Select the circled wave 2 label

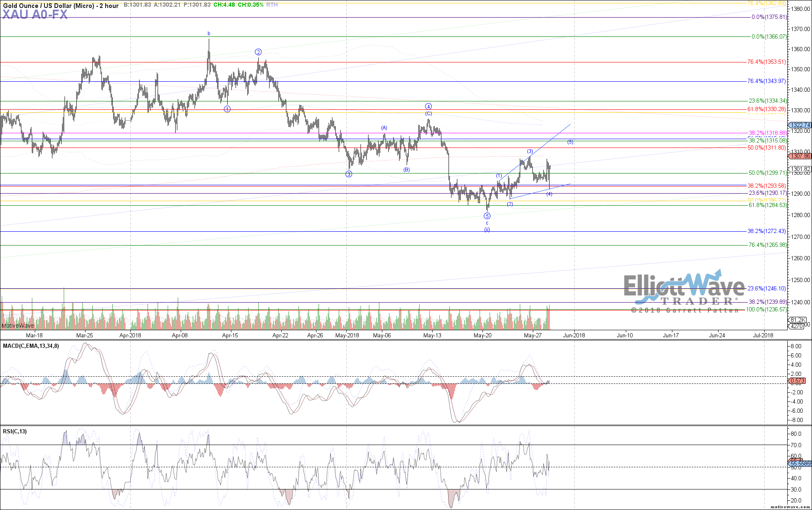258,52
